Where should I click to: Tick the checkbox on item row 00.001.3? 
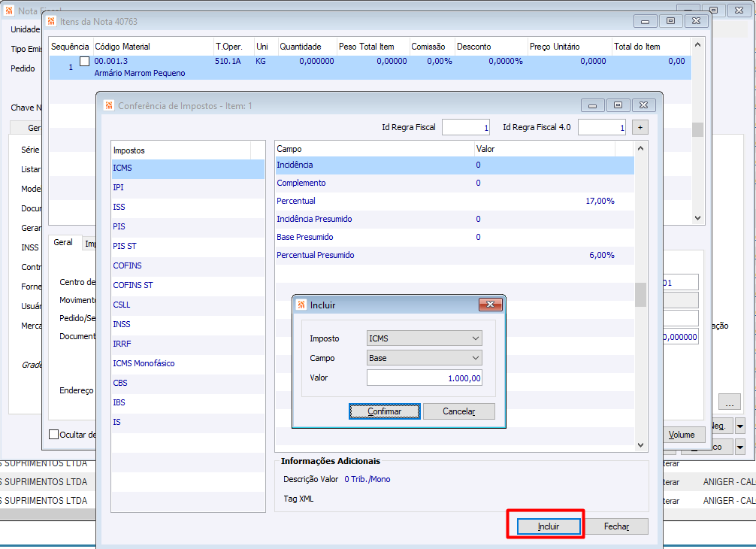click(84, 61)
